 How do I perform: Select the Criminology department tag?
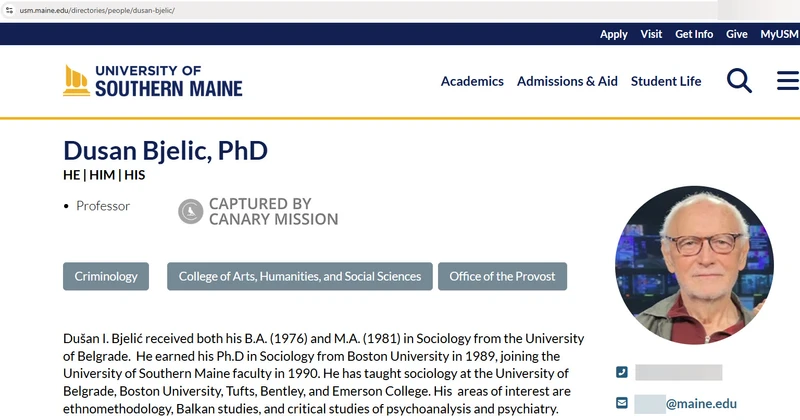(106, 276)
